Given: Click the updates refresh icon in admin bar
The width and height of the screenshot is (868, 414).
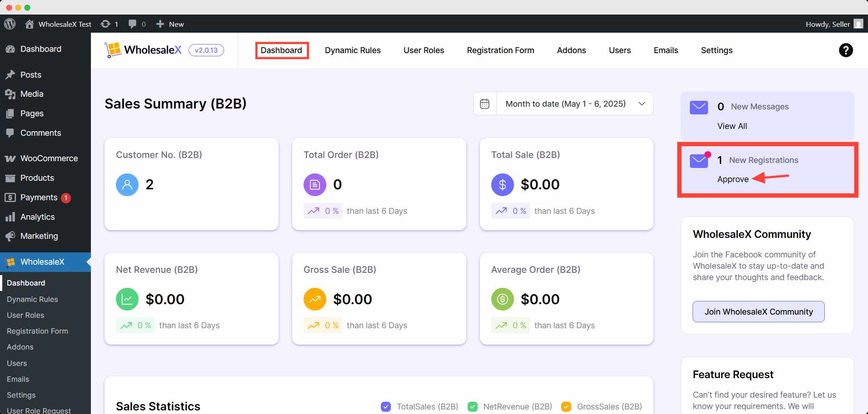Looking at the screenshot, I should 105,24.
